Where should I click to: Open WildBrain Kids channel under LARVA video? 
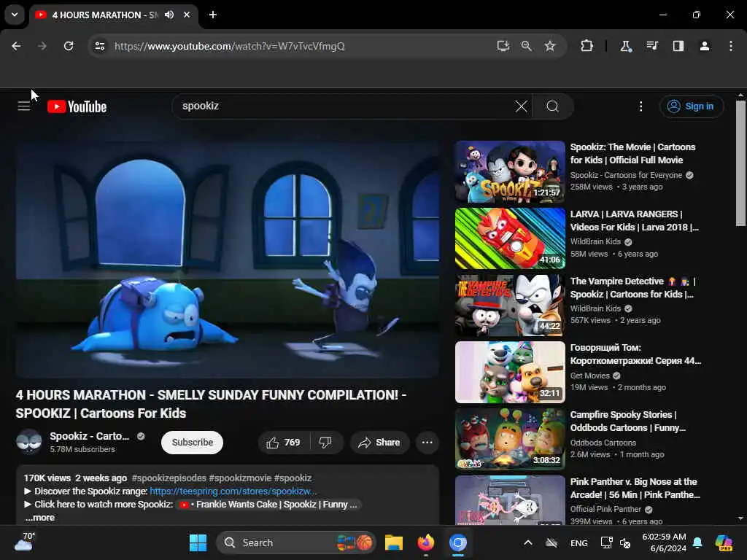pos(595,241)
